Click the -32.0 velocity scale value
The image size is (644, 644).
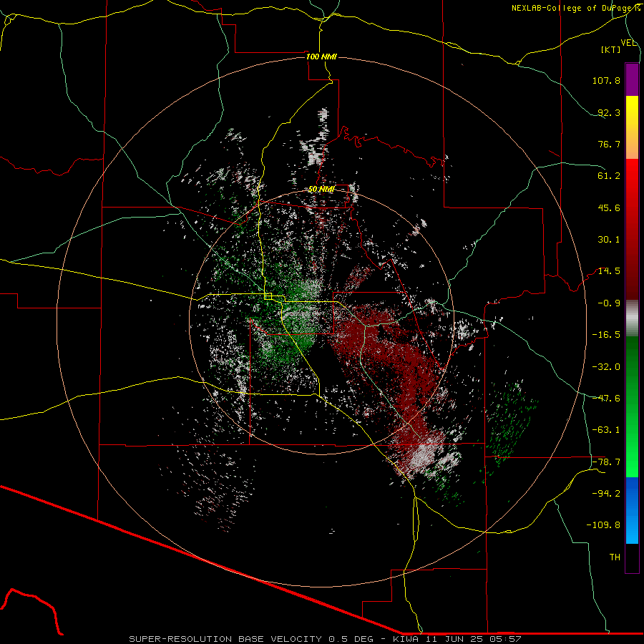pyautogui.click(x=606, y=367)
